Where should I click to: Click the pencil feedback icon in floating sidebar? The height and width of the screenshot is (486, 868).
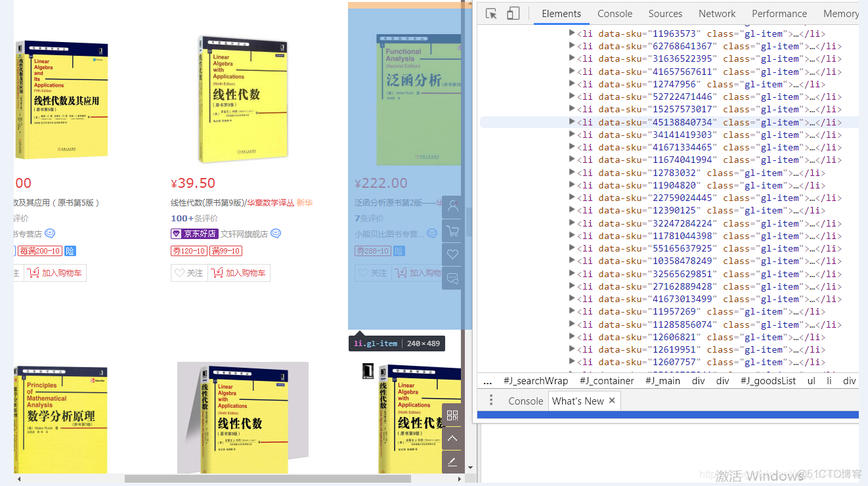452,462
